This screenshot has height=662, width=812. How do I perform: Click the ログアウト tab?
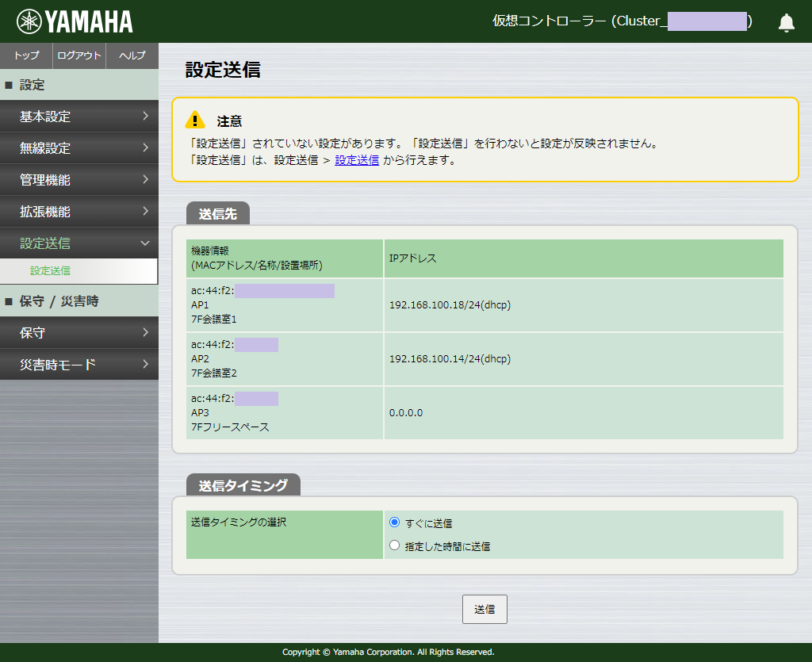click(79, 55)
